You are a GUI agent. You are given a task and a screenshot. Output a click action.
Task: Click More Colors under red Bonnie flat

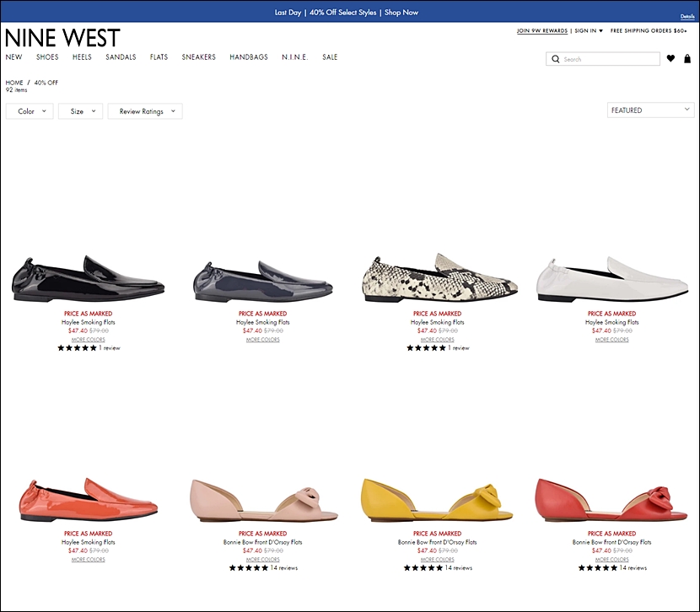612,560
